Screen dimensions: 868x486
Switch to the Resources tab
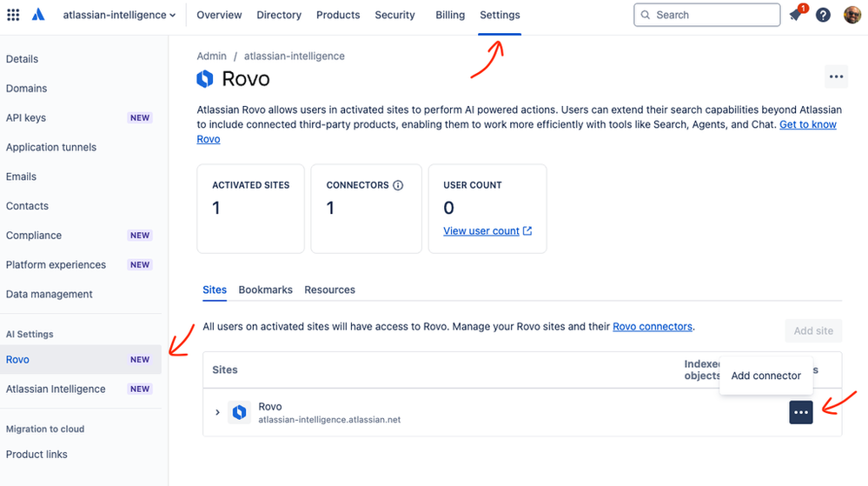pos(330,290)
